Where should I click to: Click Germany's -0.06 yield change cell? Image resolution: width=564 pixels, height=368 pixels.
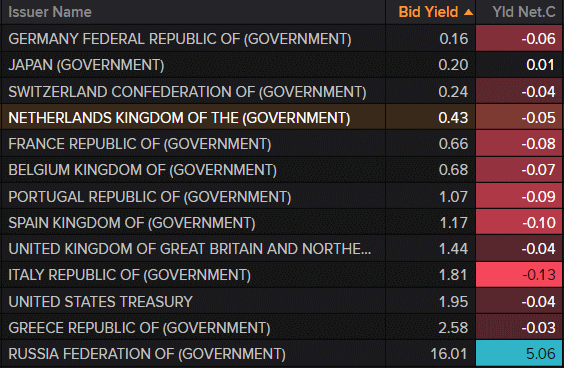[x=519, y=38]
